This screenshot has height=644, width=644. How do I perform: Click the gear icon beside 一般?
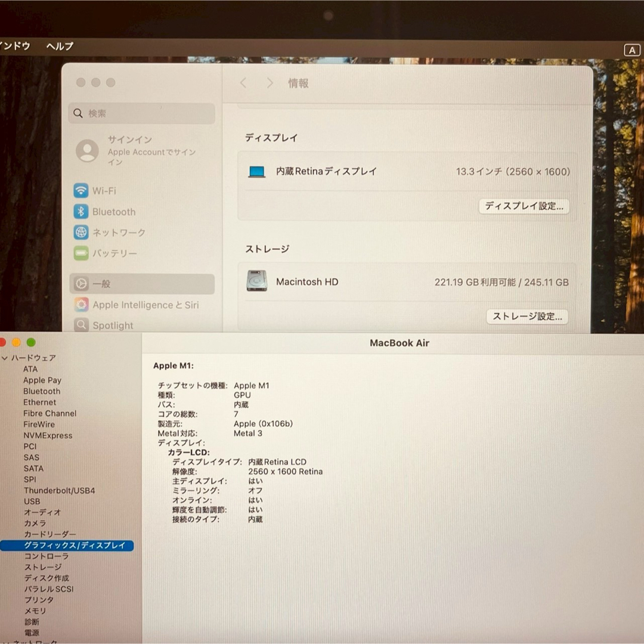[x=81, y=284]
